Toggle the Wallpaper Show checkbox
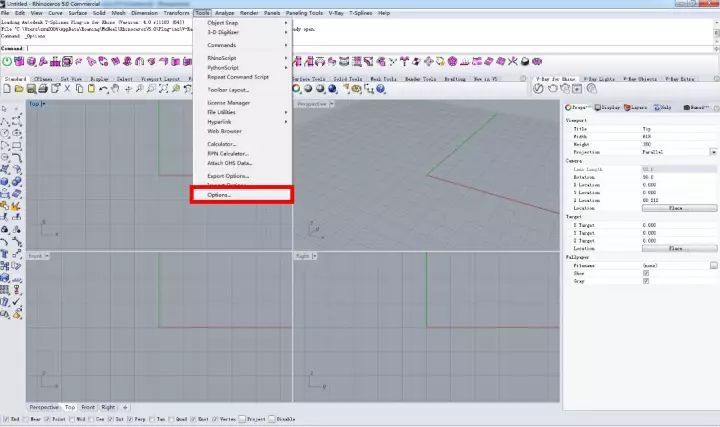This screenshot has width=720, height=427. coord(646,273)
